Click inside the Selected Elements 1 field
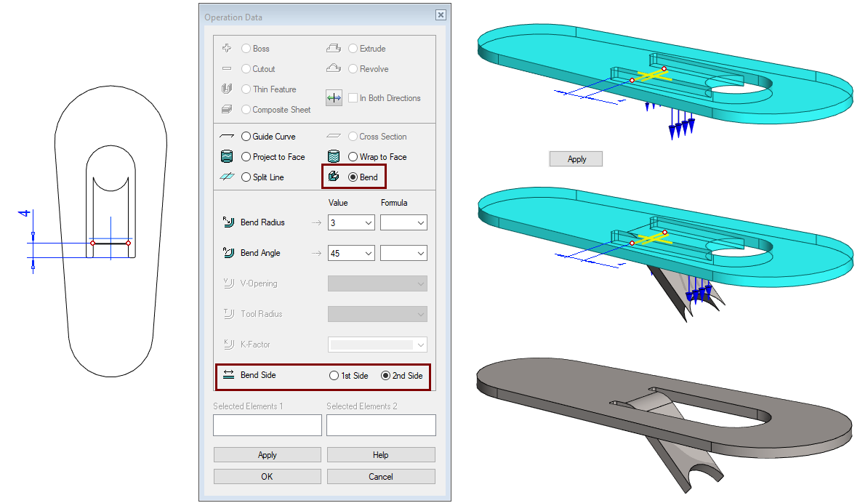This screenshot has width=868, height=503. (267, 425)
